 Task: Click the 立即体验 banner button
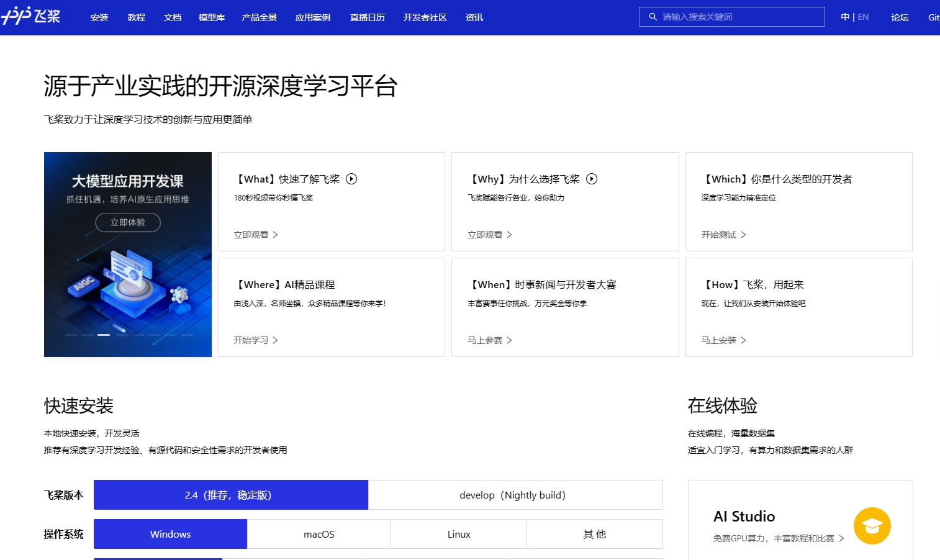pyautogui.click(x=128, y=222)
